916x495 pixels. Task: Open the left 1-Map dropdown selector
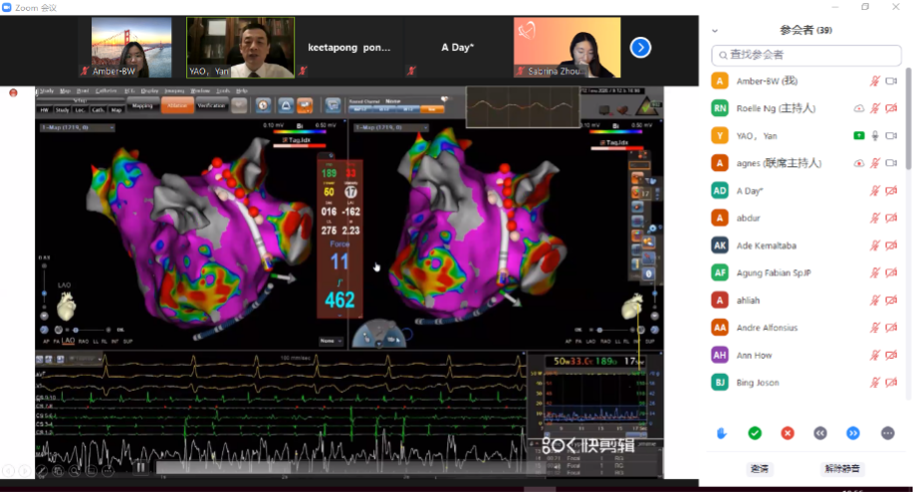[x=77, y=128]
